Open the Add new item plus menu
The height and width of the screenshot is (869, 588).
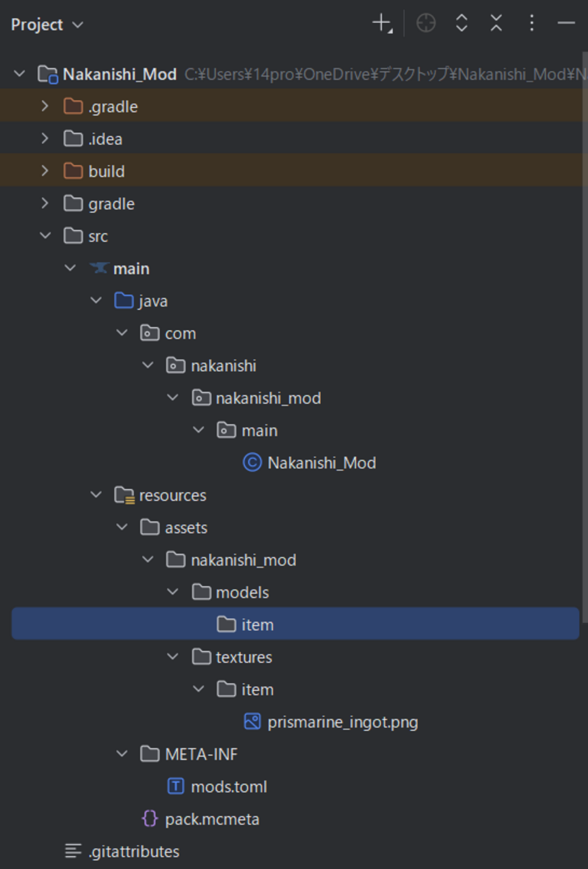[x=381, y=23]
